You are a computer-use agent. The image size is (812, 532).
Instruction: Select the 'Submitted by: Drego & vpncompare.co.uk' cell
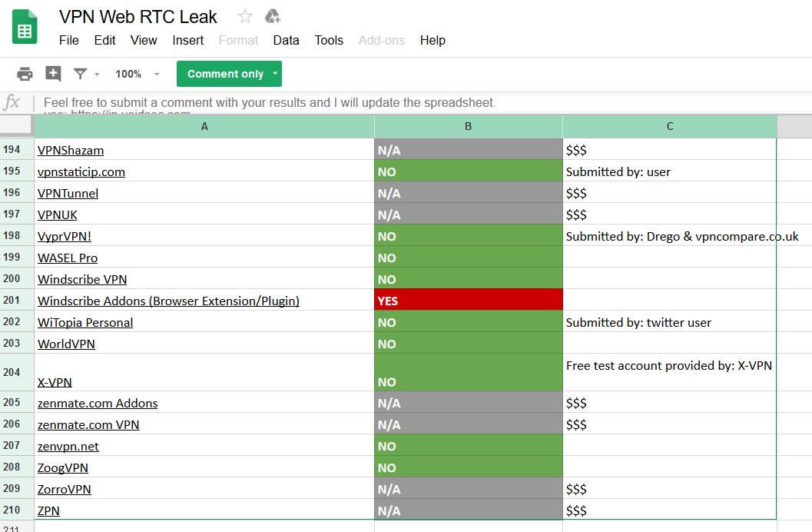pyautogui.click(x=670, y=236)
